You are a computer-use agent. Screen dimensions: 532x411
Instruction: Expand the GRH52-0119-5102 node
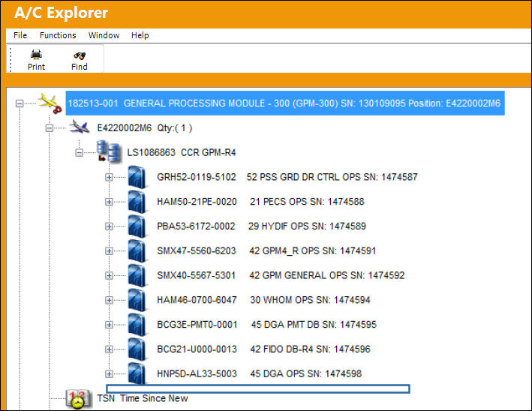(109, 177)
